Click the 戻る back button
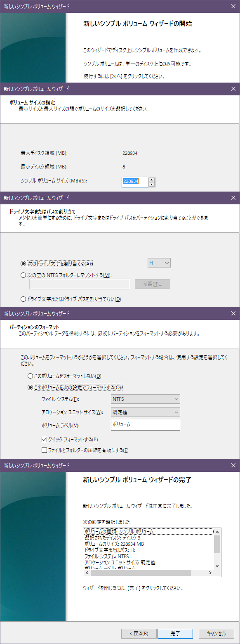The height and width of the screenshot is (644, 240). click(x=139, y=633)
